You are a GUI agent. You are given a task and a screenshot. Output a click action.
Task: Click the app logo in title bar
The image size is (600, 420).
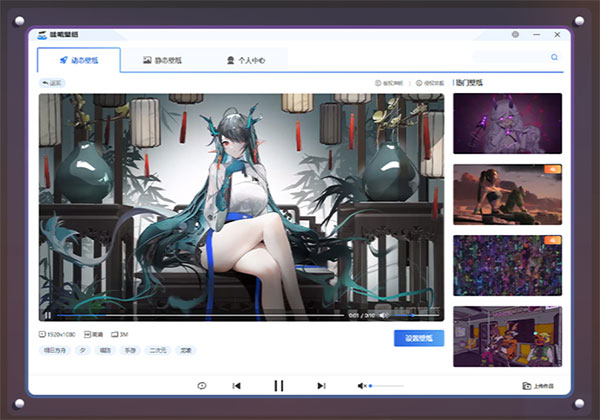(42, 35)
